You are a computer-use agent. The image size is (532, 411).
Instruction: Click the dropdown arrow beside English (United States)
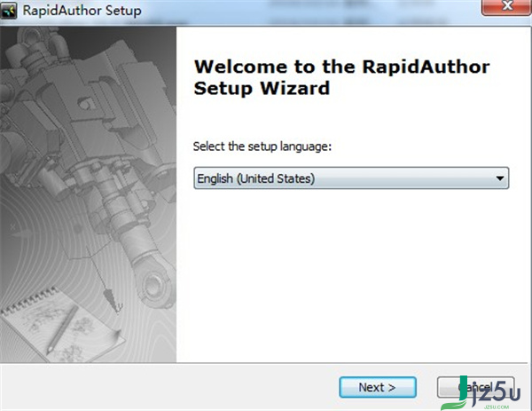(x=499, y=178)
